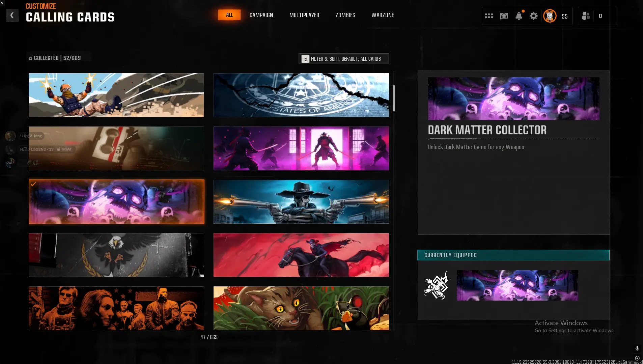
Task: Select the skeleton gunslinger calling card
Action: click(x=301, y=202)
